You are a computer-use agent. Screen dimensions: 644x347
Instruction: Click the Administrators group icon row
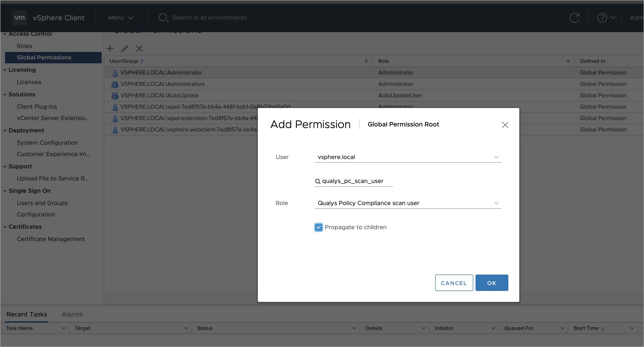tap(115, 84)
